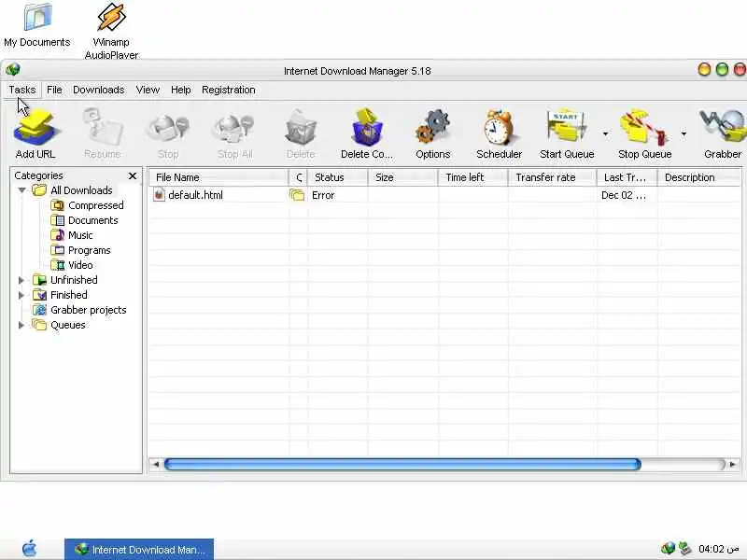Click the 04:02 taskbar clock

coord(718,549)
